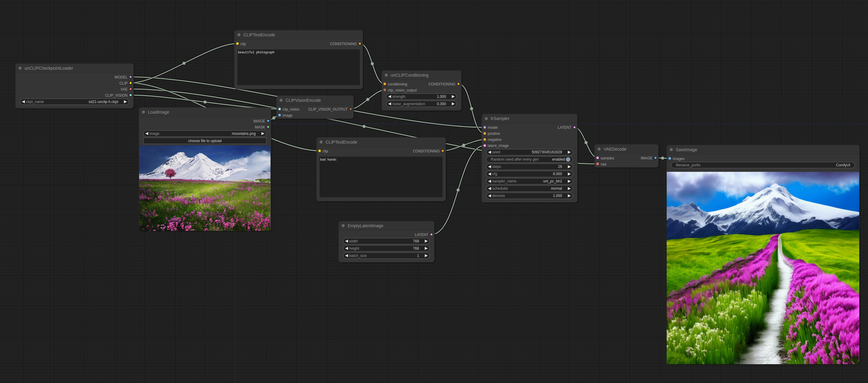Collapse the KSampler node via its title dot
This screenshot has height=383, width=868.
click(486, 118)
